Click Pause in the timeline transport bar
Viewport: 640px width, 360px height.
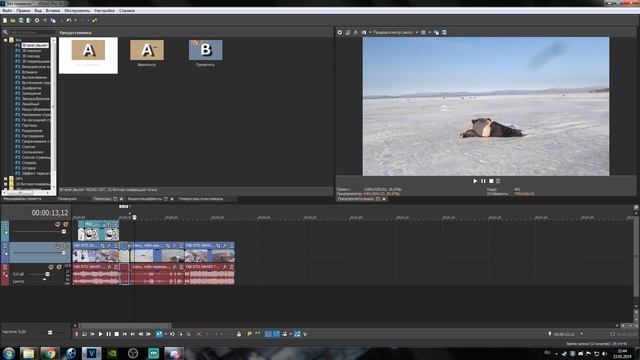(109, 334)
